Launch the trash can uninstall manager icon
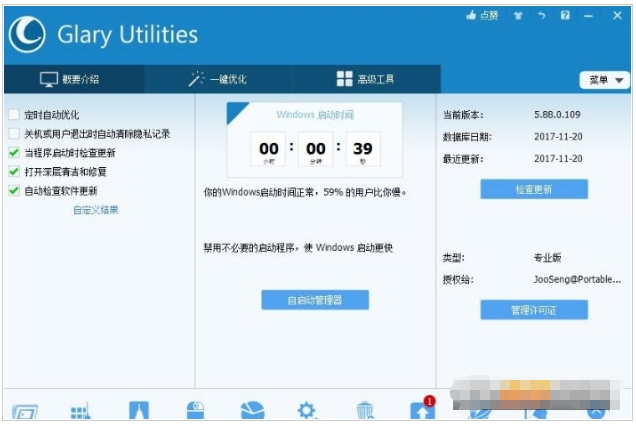This screenshot has width=636, height=424. click(365, 410)
